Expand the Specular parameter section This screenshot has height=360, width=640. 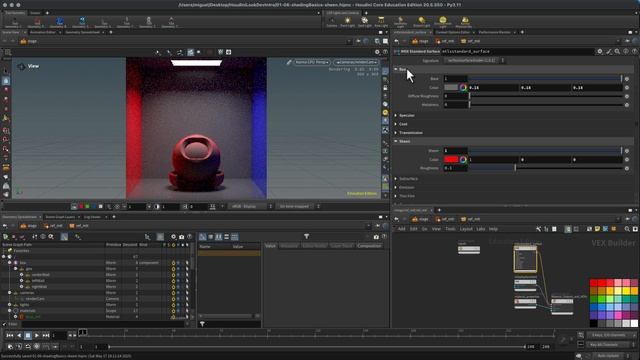(x=396, y=116)
